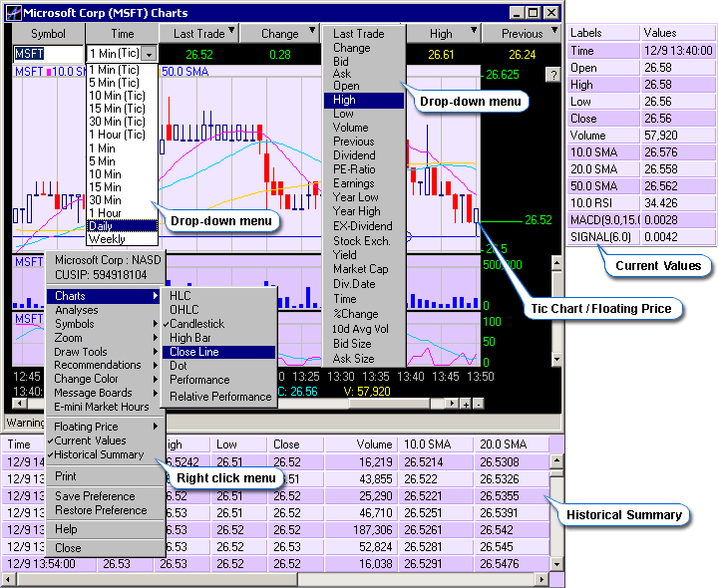Viewport: 718px width, 588px height.
Task: Click Print in the right-click menu
Action: click(x=66, y=476)
